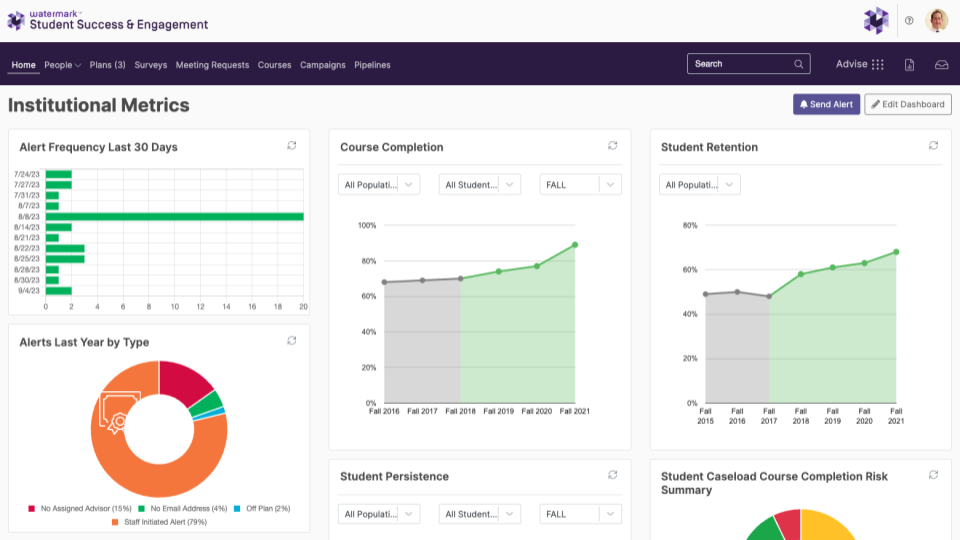
Task: Refresh the Alerts Last Year by Type widget
Action: [291, 340]
